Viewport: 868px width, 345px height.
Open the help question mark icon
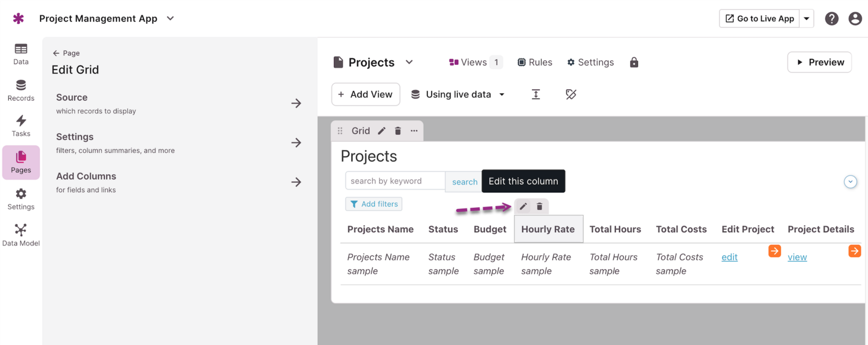pos(832,19)
